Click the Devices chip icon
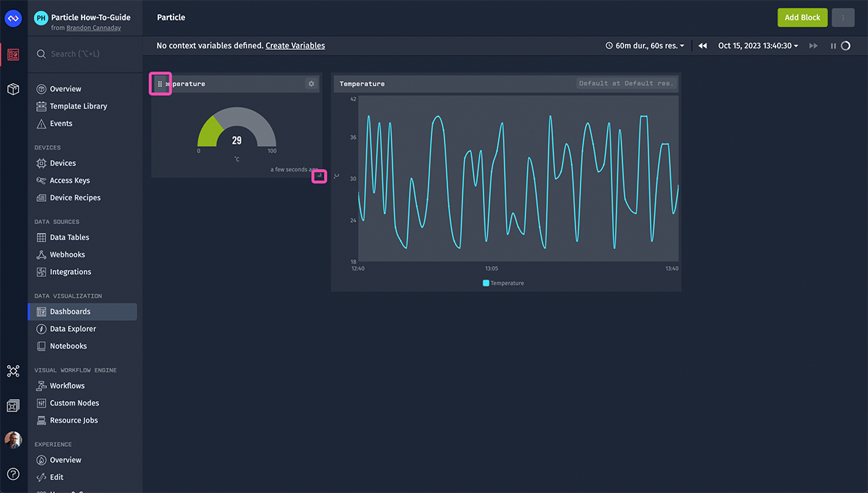 tap(41, 163)
